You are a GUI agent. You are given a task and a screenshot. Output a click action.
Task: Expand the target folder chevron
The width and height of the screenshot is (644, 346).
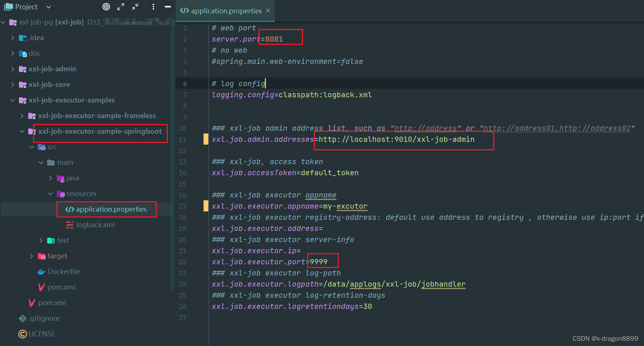[32, 256]
